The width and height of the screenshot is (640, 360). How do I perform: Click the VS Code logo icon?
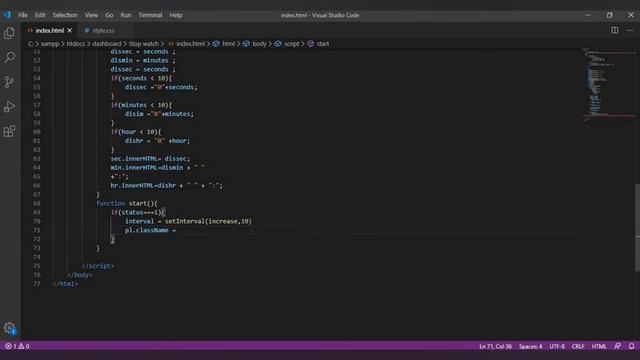(x=7, y=15)
